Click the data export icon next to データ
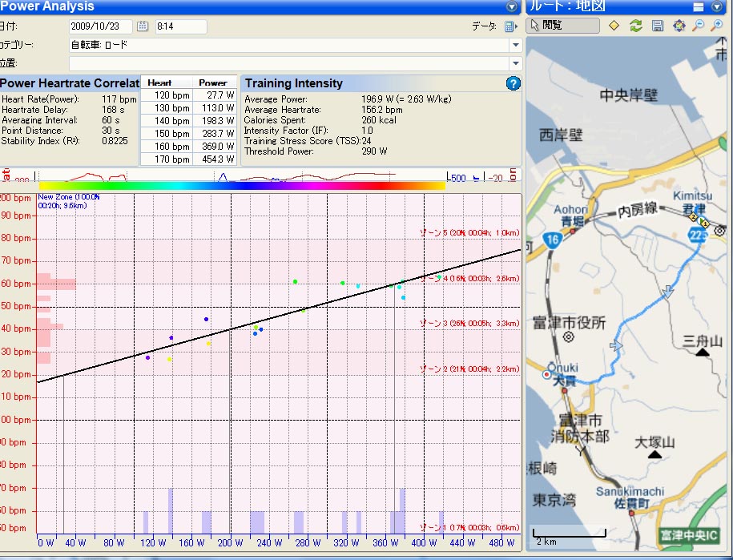 click(x=510, y=26)
